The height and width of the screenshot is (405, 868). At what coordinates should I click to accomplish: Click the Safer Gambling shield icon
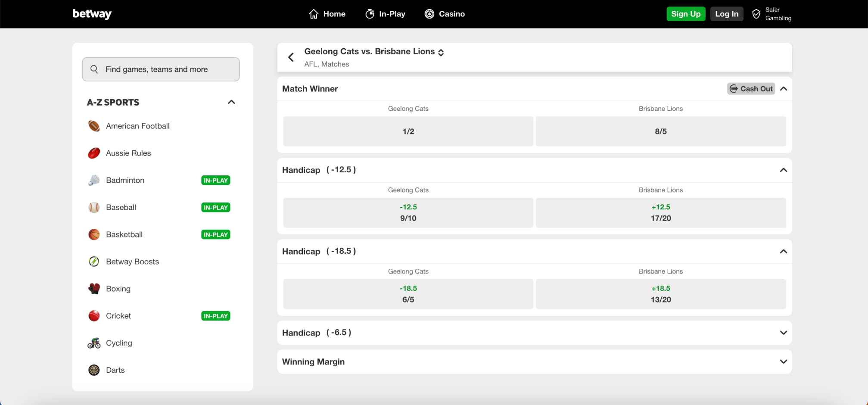pyautogui.click(x=756, y=14)
